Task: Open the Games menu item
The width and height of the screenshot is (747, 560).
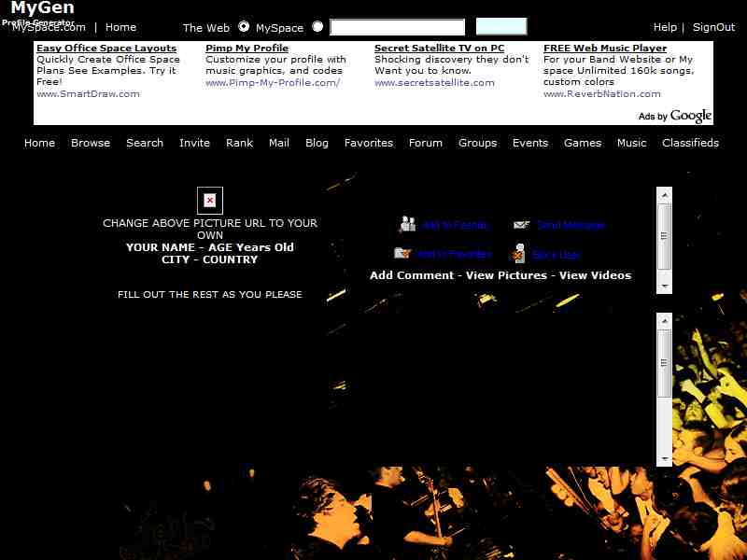Action: click(x=583, y=143)
